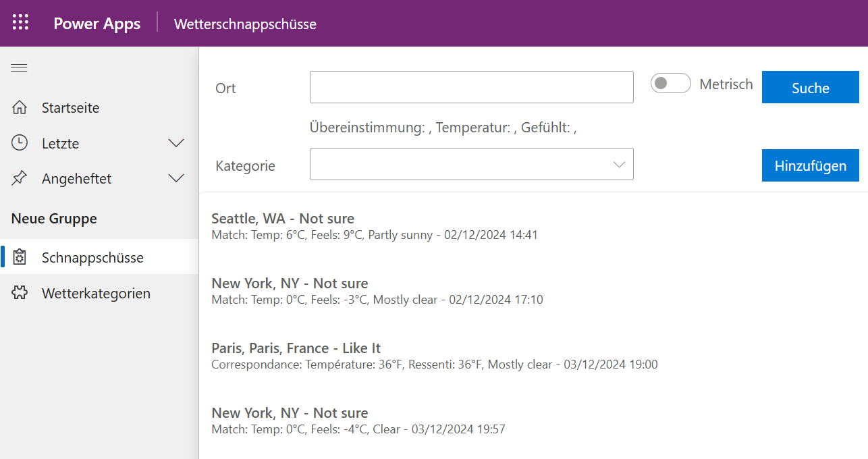The width and height of the screenshot is (868, 459).
Task: Click the Angeheftet pin icon
Action: coord(20,179)
